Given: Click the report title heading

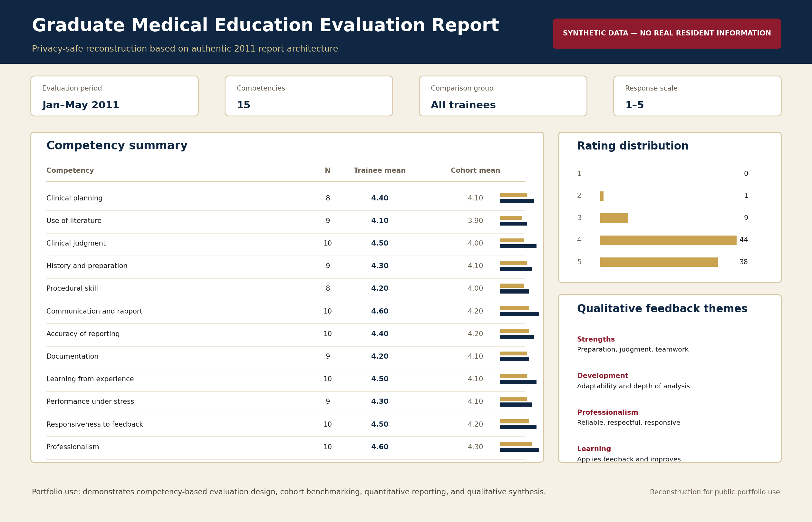Looking at the screenshot, I should pyautogui.click(x=266, y=26).
